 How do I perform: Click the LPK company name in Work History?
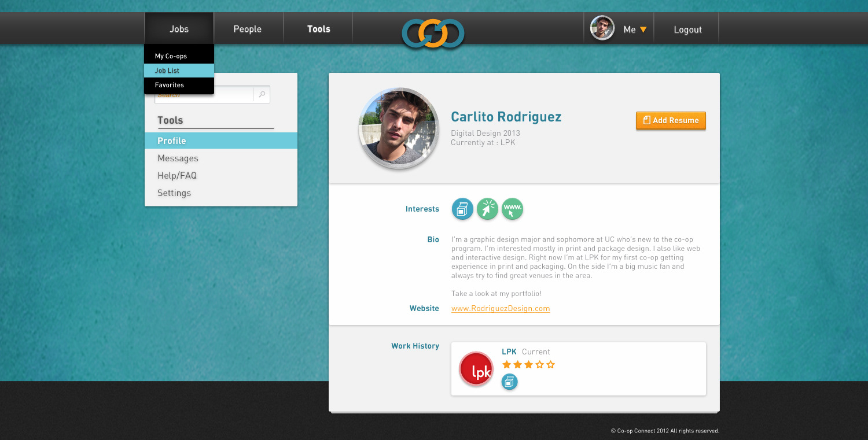pyautogui.click(x=509, y=352)
